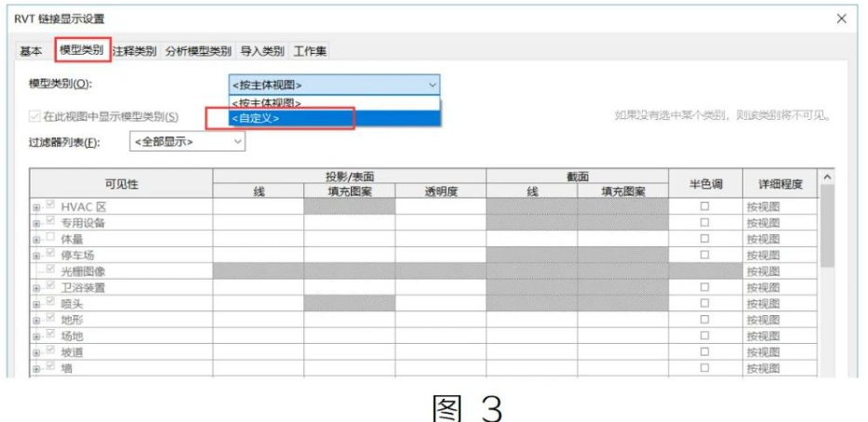
Task: Expand the 地形 category
Action: (36, 321)
